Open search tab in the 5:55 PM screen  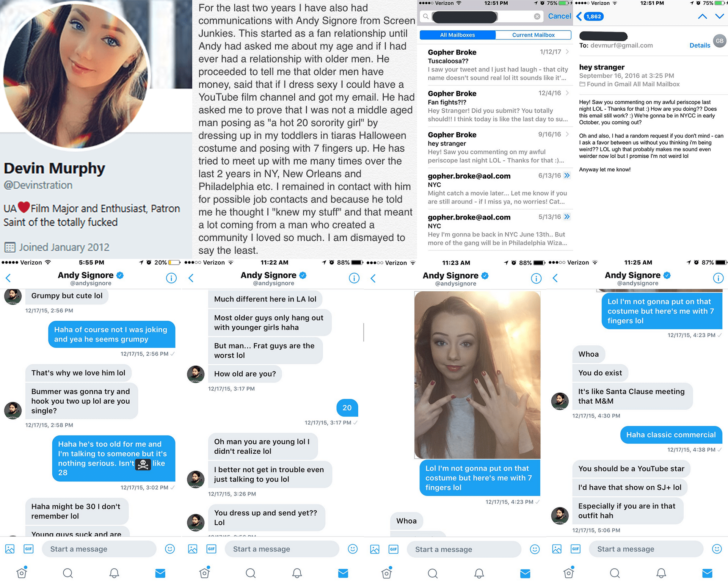[68, 573]
